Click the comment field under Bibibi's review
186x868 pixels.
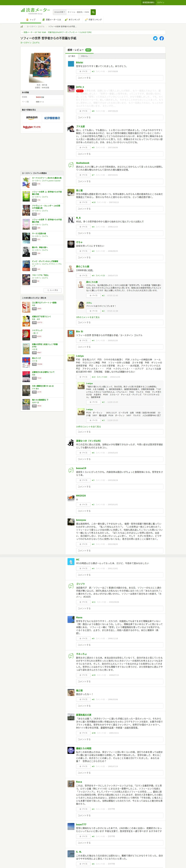click(120, 78)
